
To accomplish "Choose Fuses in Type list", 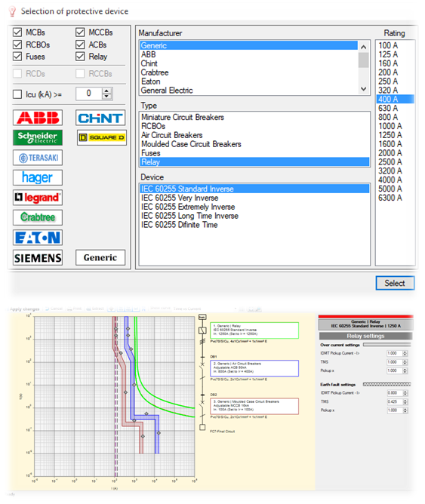I will pyautogui.click(x=254, y=153).
